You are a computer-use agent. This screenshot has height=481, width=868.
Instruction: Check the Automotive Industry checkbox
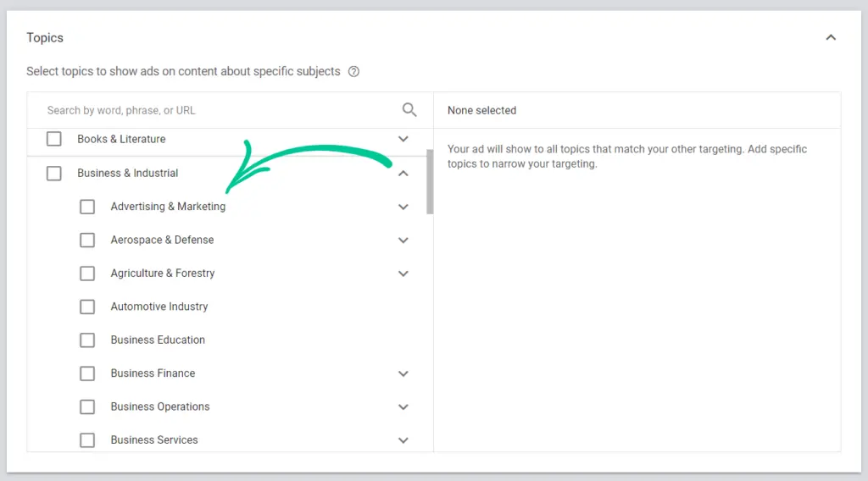tap(87, 307)
